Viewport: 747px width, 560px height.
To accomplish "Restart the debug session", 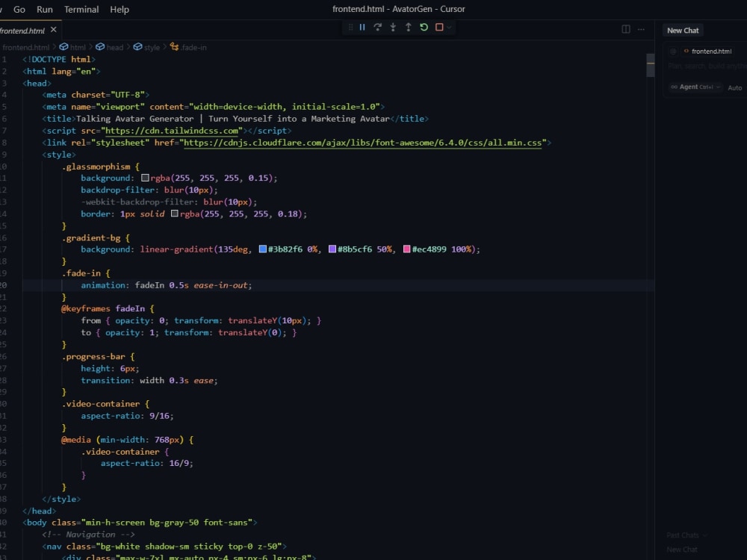I will (424, 27).
